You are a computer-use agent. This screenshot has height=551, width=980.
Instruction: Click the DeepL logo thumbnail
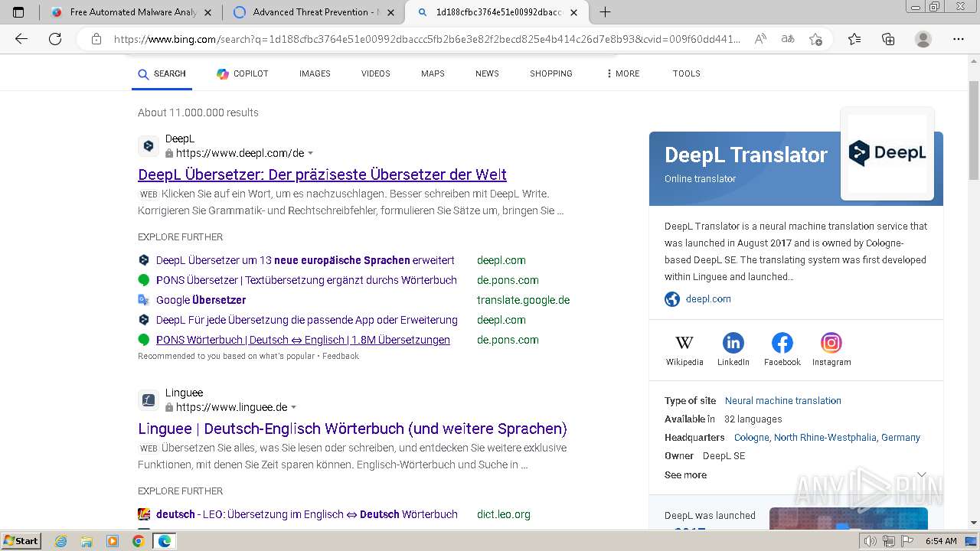point(887,153)
